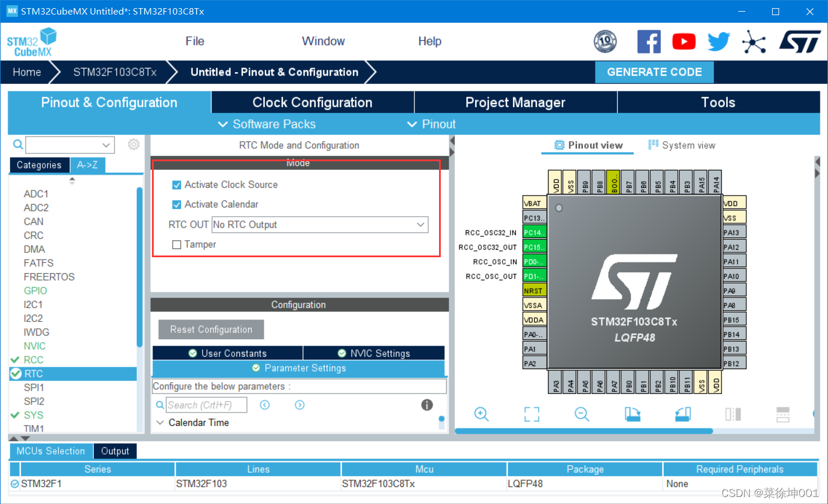
Task: Select RCC in the peripheral list
Action: tap(34, 360)
